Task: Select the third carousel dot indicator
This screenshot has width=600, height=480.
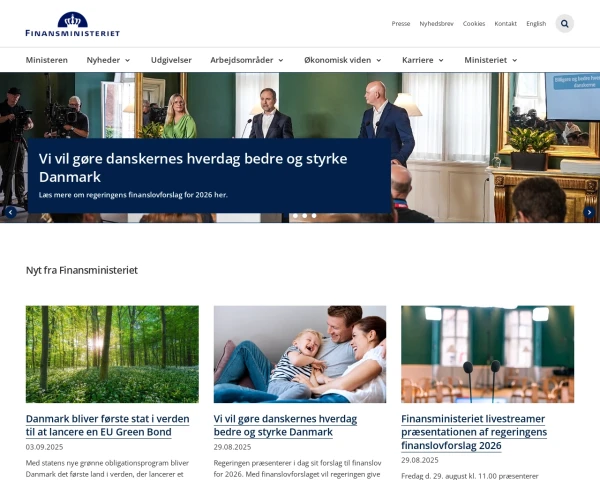Action: 314,216
